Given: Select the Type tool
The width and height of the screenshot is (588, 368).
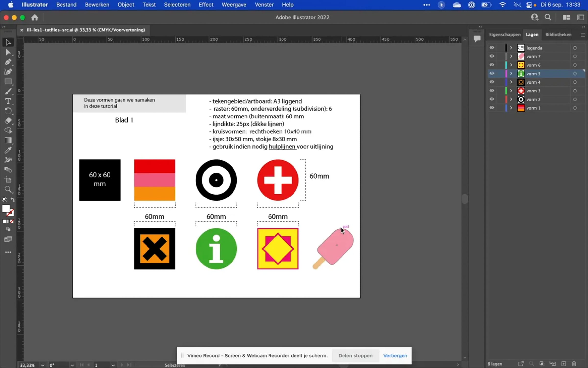Looking at the screenshot, I should (8, 101).
